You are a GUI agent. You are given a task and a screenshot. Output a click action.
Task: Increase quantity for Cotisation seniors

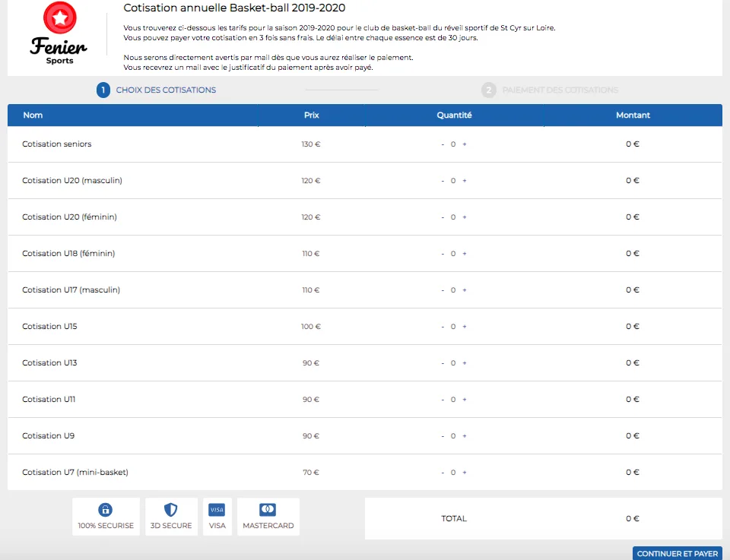464,144
